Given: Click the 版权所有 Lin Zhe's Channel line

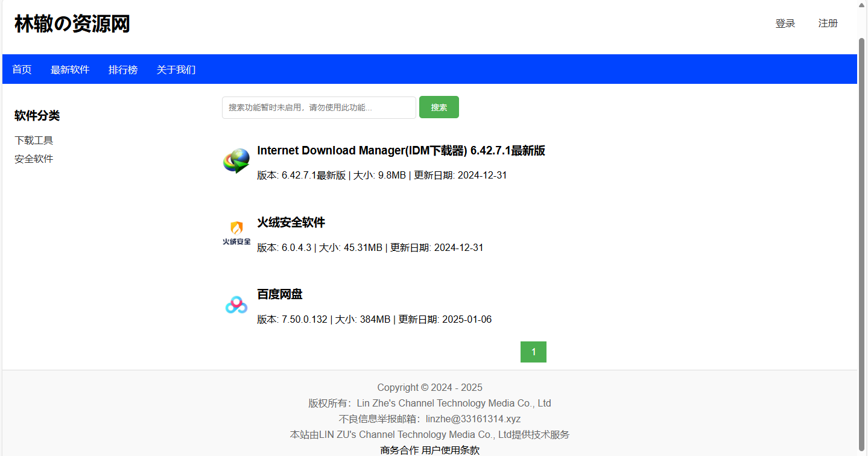Looking at the screenshot, I should (x=430, y=403).
